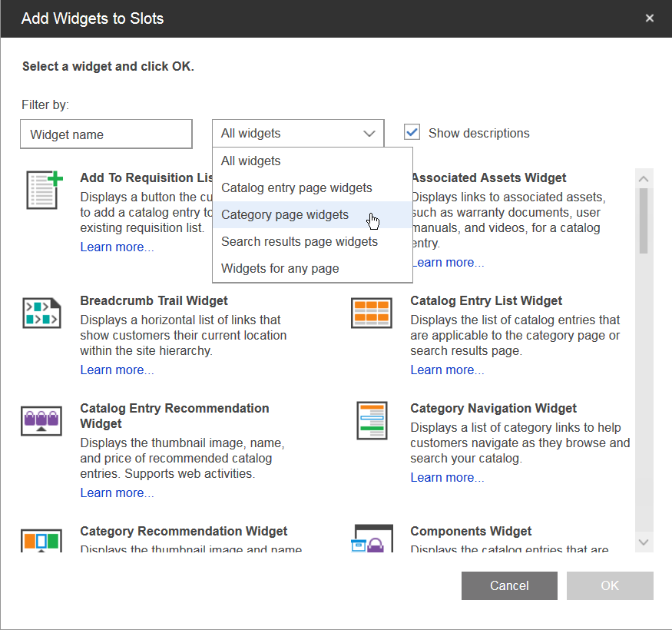Focus the Widget name filter field

tap(106, 134)
